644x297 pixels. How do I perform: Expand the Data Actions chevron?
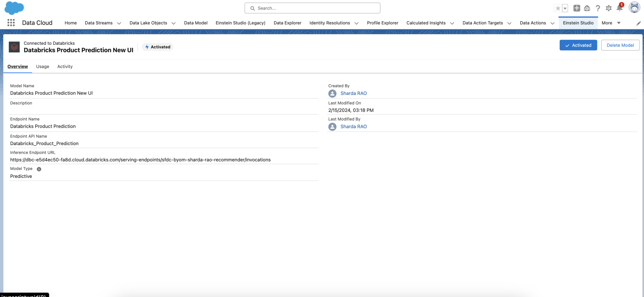tap(553, 23)
